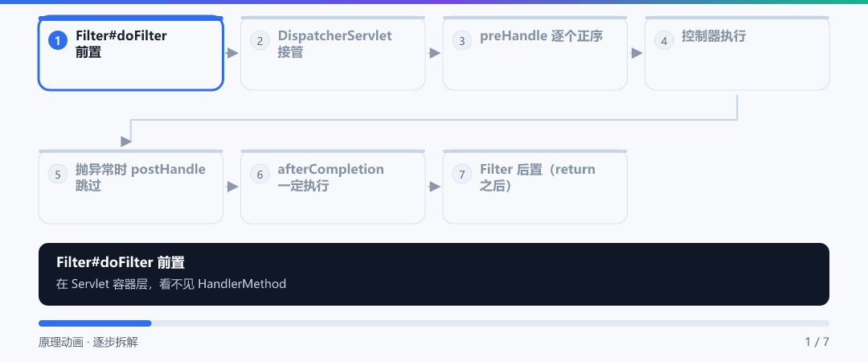This screenshot has height=362, width=868.
Task: Click arrow between afterCompletion and Filter 后置 cards
Action: coord(434,187)
